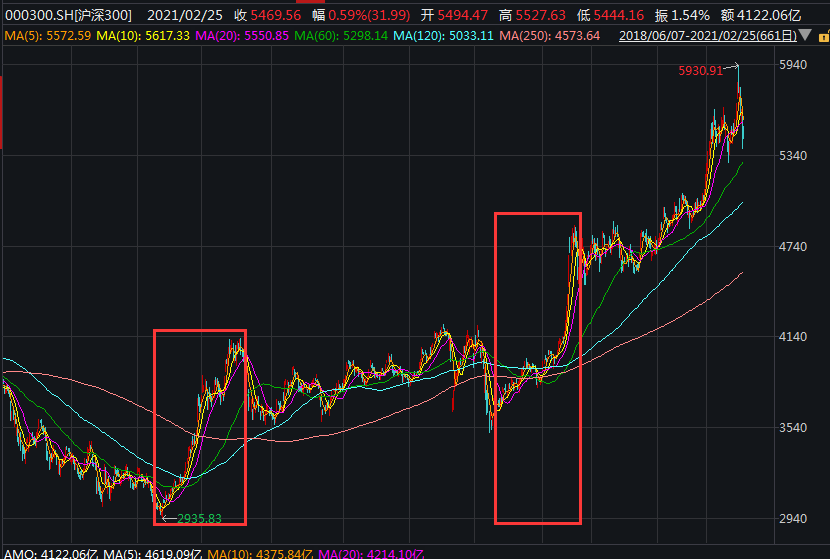Image resolution: width=830 pixels, height=559 pixels.
Task: Expand the date range dropdown triangle
Action: (x=806, y=36)
